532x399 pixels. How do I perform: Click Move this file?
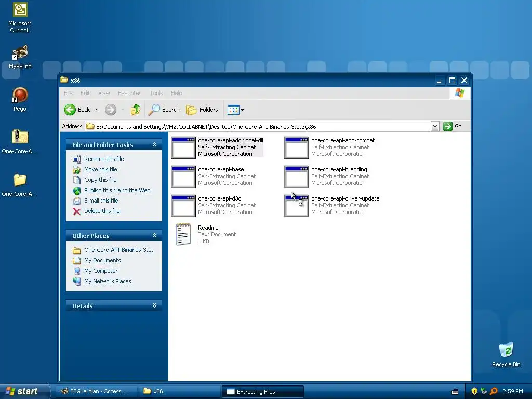pos(100,169)
